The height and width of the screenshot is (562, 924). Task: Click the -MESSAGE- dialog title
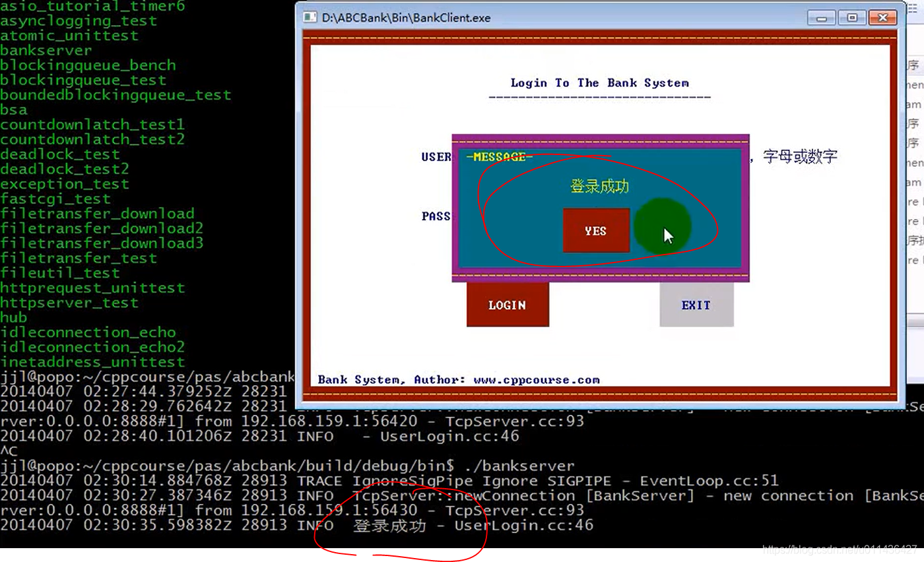tap(499, 157)
